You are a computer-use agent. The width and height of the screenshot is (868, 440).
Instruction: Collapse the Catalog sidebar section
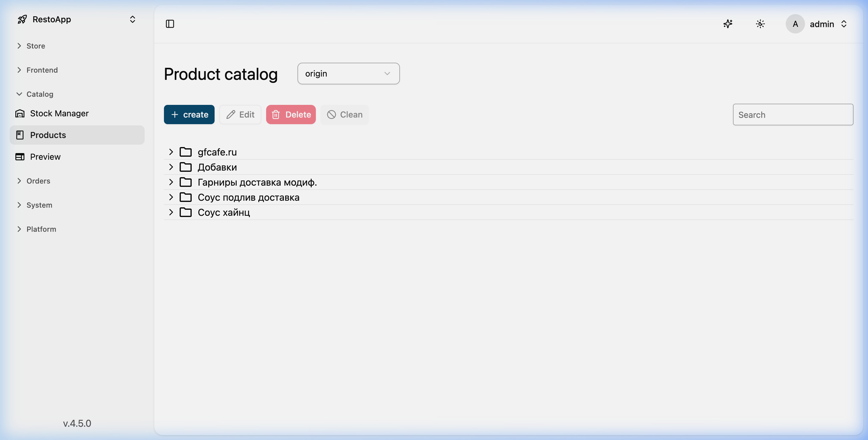pos(20,94)
